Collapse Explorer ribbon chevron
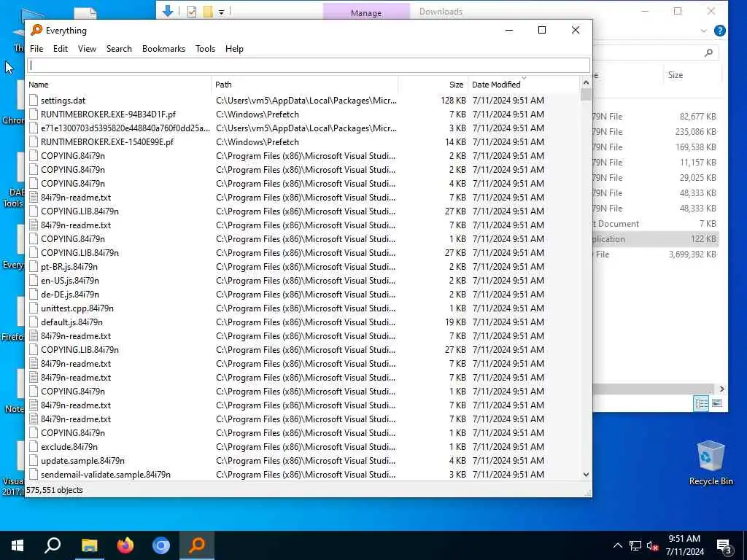Image resolution: width=747 pixels, height=560 pixels. pos(704,31)
